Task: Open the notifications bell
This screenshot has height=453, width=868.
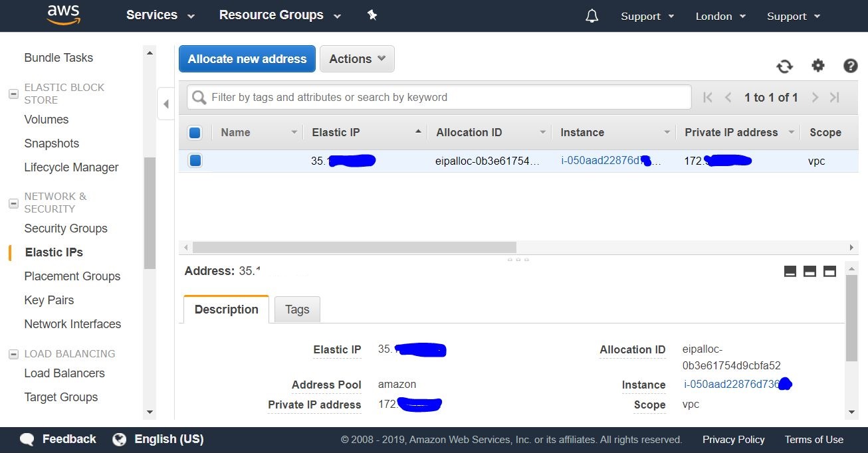Action: 592,15
